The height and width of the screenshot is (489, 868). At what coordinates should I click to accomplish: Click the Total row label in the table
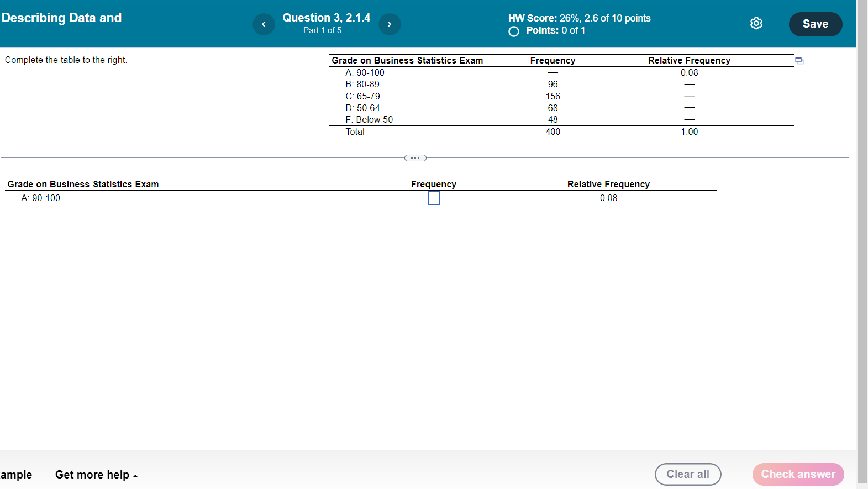coord(355,132)
